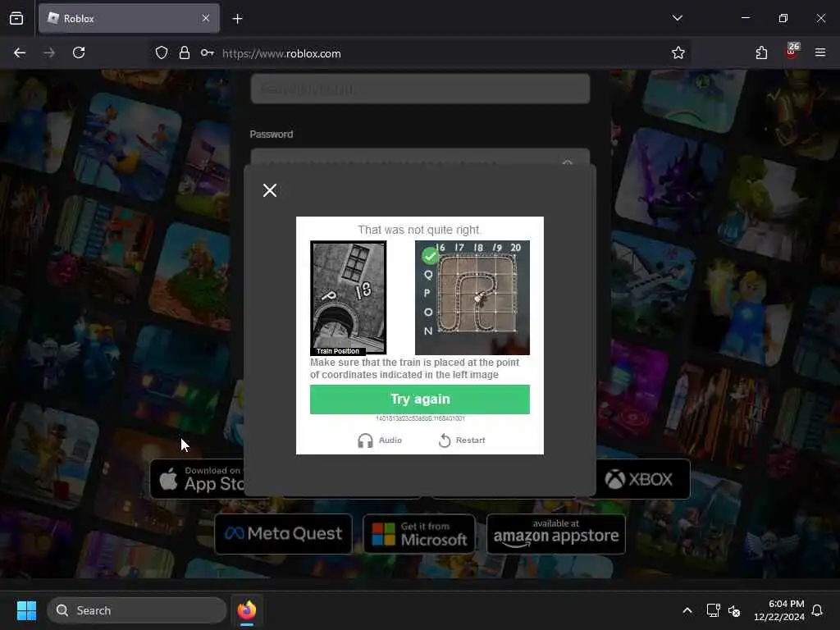Screen dimensions: 840x630
Task: Open Amazon Appstore download badge
Action: click(x=556, y=533)
